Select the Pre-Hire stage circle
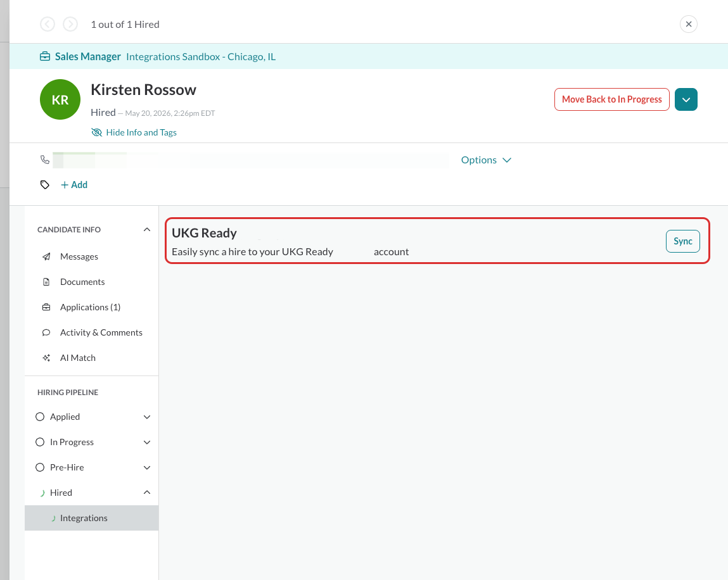This screenshot has width=728, height=580. (40, 467)
